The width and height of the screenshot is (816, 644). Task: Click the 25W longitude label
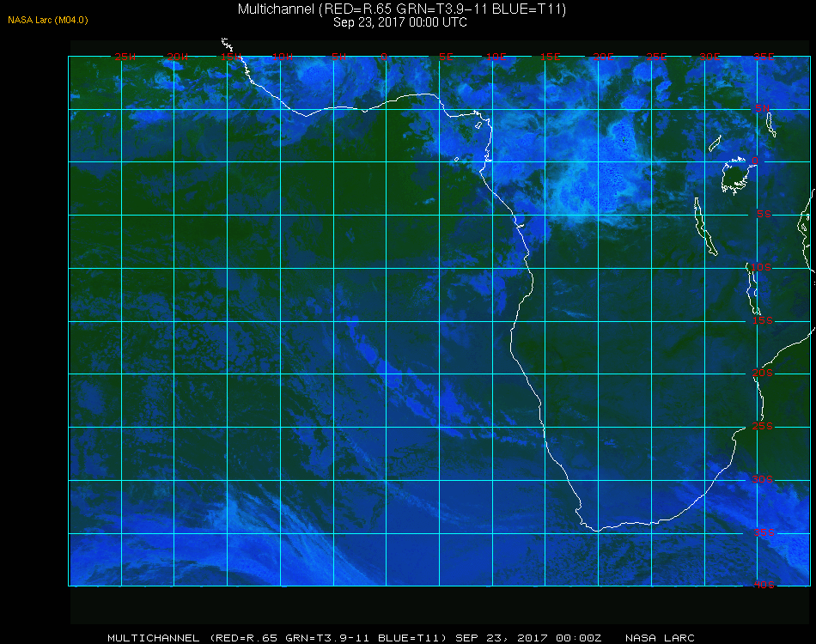[125, 57]
